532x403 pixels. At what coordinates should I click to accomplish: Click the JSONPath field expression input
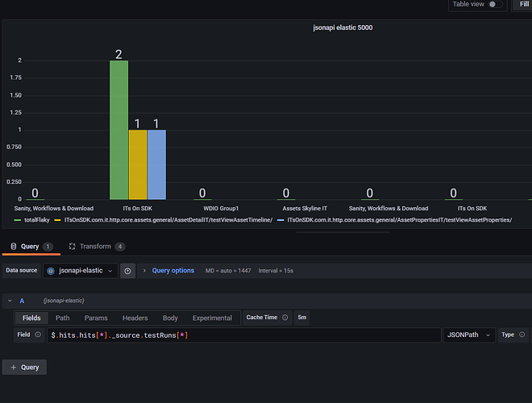(x=244, y=335)
